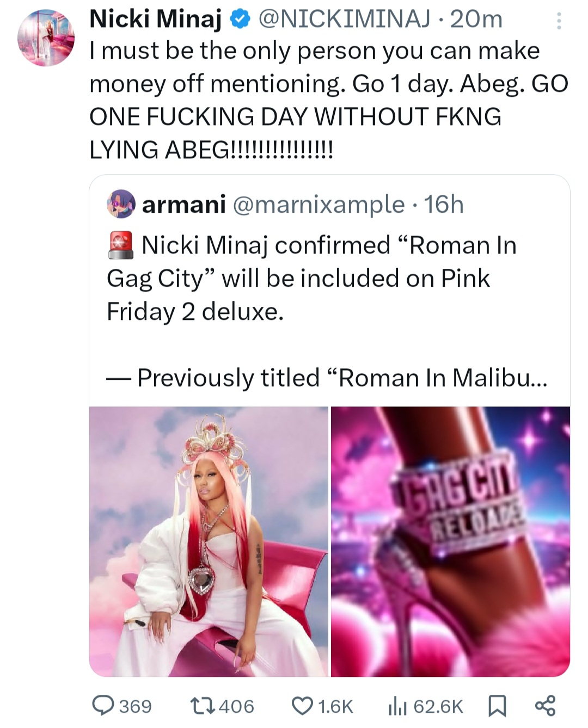Click the Nicki Minaj display name
The height and width of the screenshot is (728, 588).
click(155, 20)
